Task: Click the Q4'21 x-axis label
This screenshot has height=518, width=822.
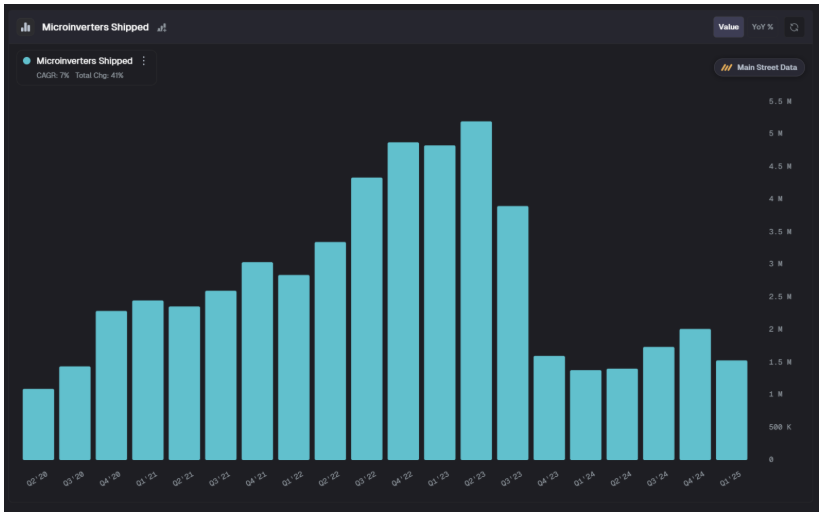Action: tap(256, 478)
